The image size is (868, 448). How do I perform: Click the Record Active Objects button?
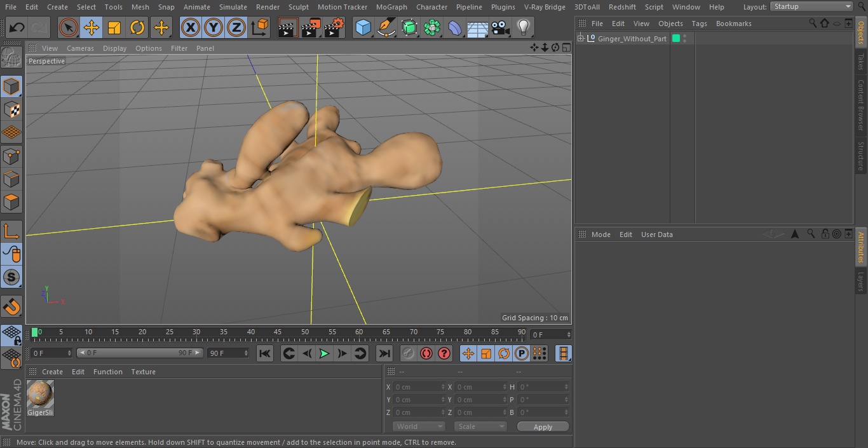tap(409, 353)
